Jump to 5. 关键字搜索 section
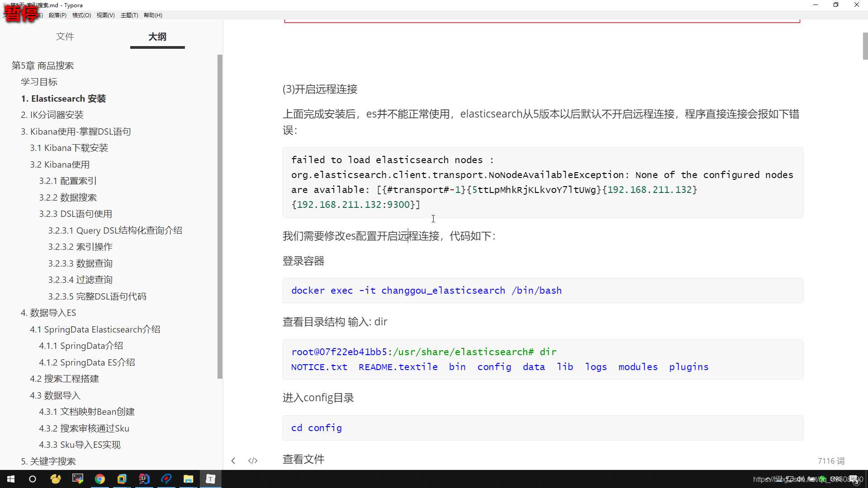 48,461
